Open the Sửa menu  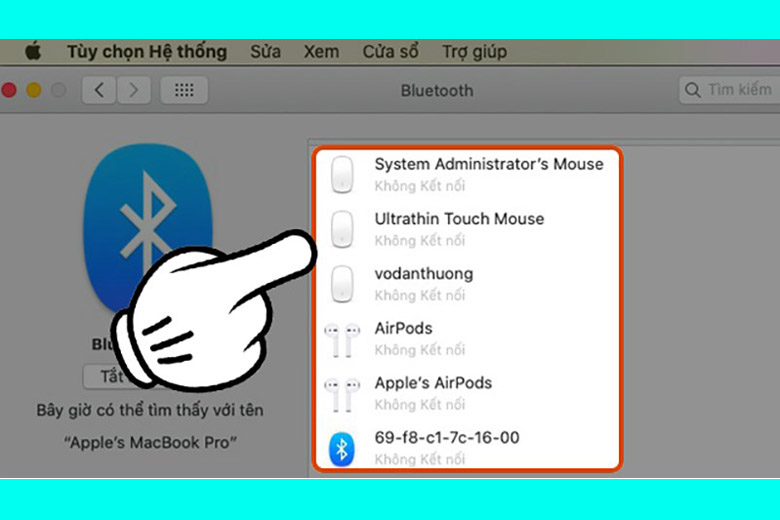click(265, 52)
